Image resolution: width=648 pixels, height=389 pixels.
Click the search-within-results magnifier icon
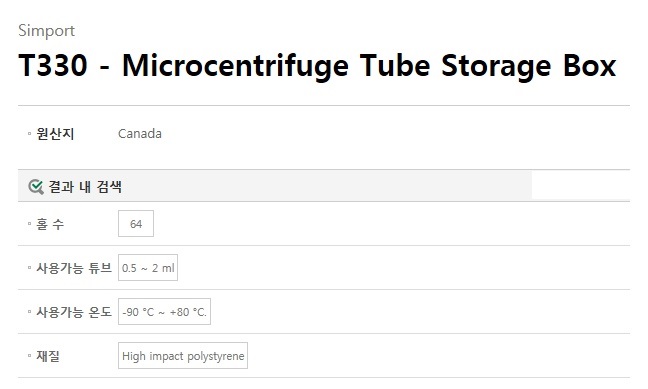click(36, 187)
